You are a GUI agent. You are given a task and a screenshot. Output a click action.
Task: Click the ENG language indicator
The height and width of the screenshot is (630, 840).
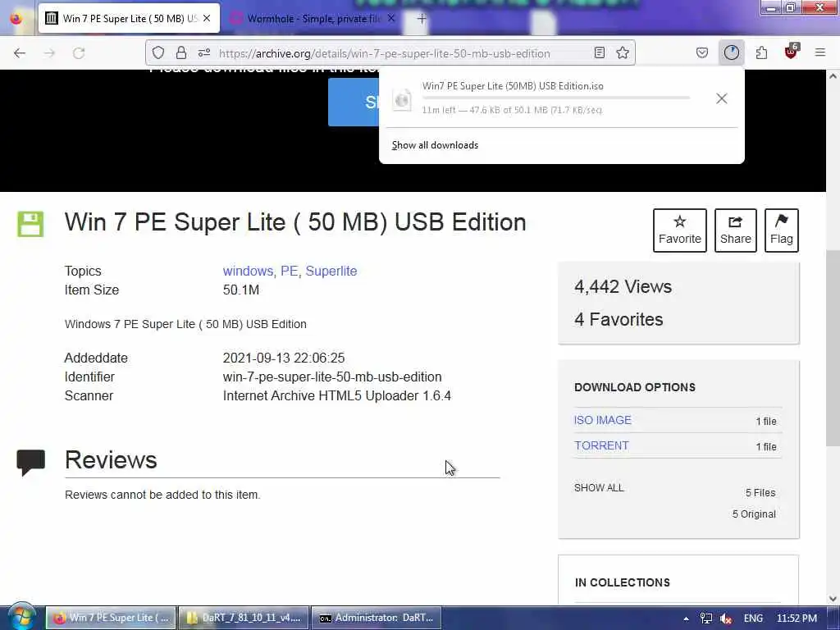coord(753,619)
